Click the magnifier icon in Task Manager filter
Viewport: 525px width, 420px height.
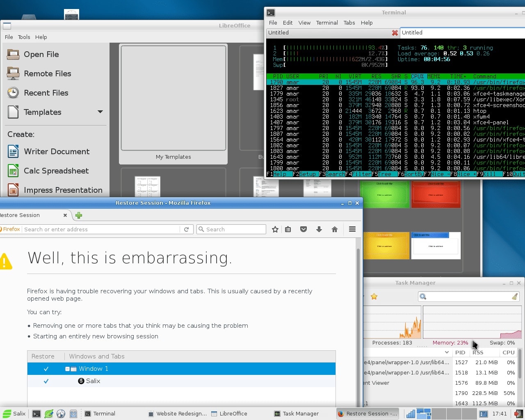(x=423, y=297)
